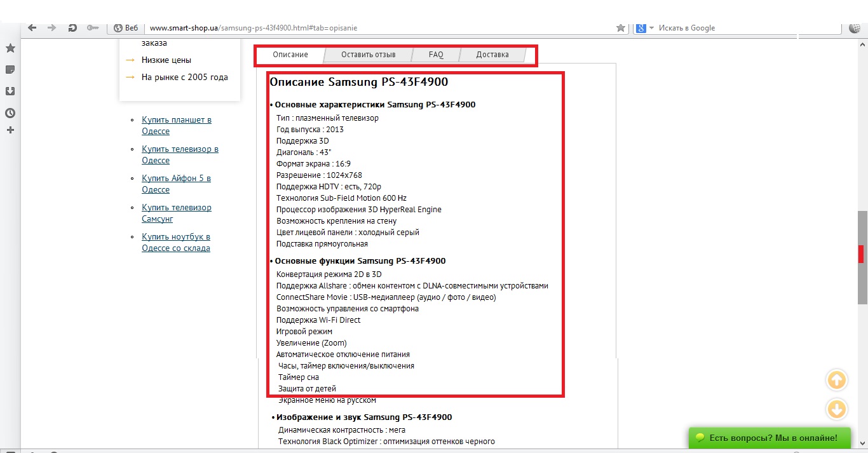Click the globe icon at toolbar right edge
868x453 pixels.
pyautogui.click(x=855, y=28)
